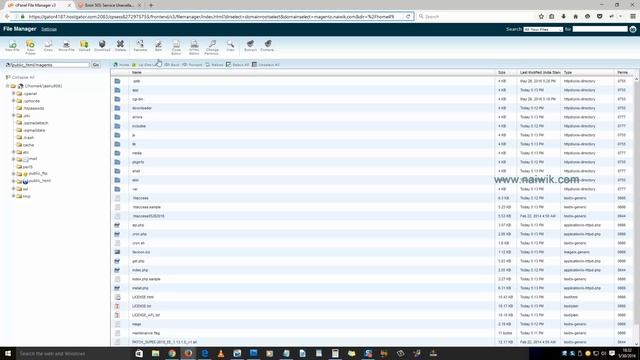
Task: Click the File Manager search text field
Action: pos(600,29)
